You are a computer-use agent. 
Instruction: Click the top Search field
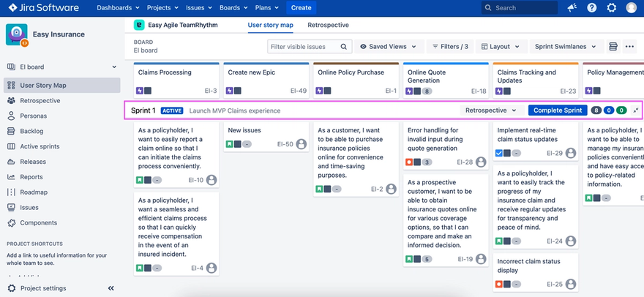520,8
